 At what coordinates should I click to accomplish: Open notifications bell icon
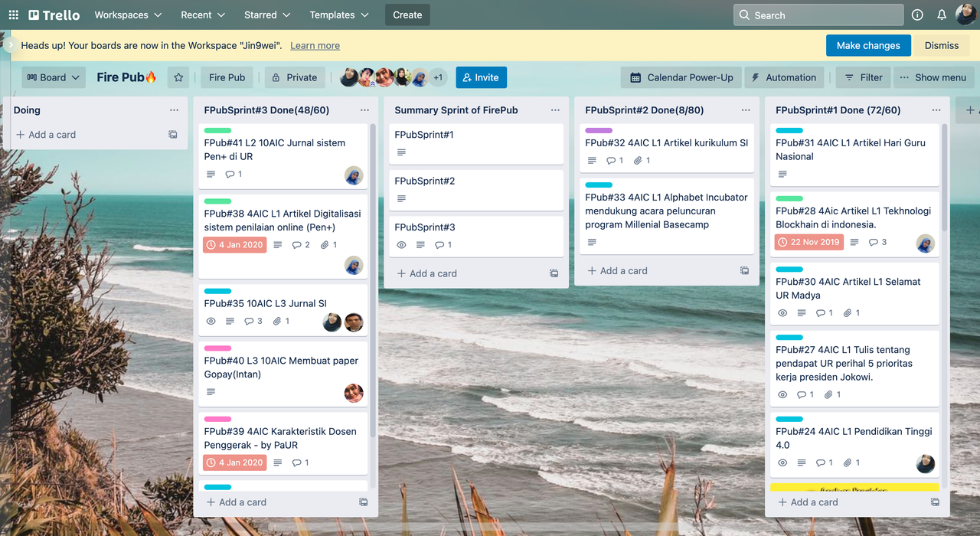[942, 15]
